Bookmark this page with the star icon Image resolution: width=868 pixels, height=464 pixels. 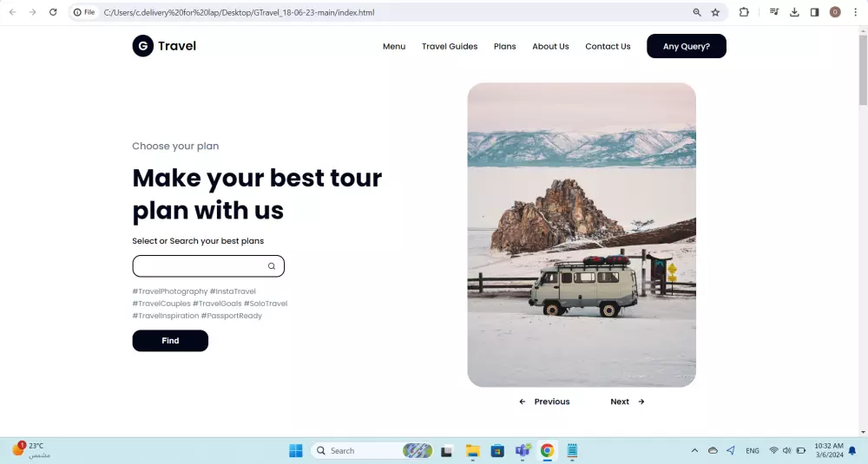(x=715, y=12)
